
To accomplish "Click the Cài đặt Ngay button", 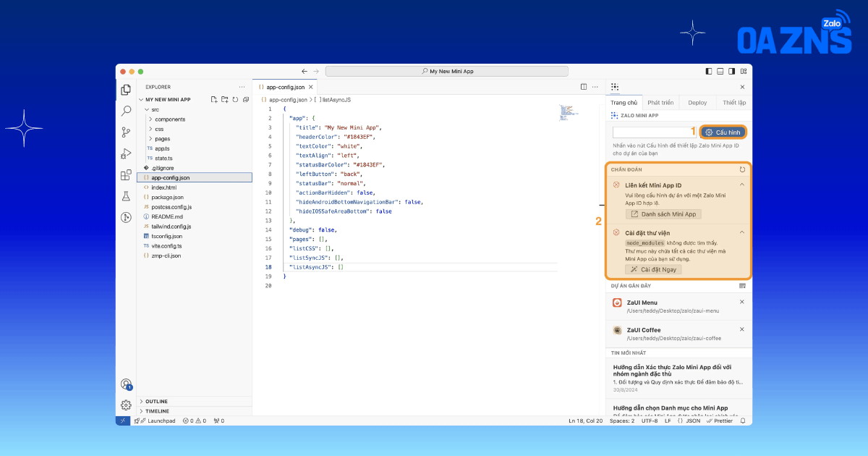I will [653, 269].
